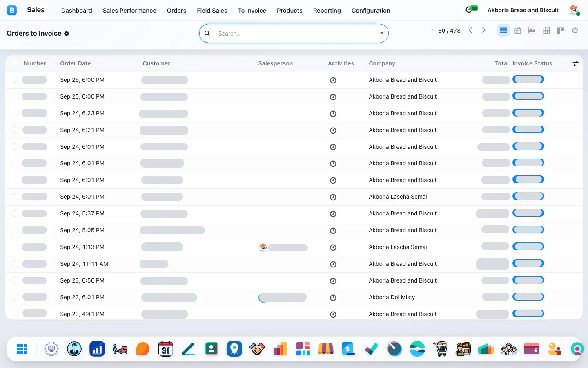Open the calendar app showing 31 in the dock
588x368 pixels.
click(166, 349)
